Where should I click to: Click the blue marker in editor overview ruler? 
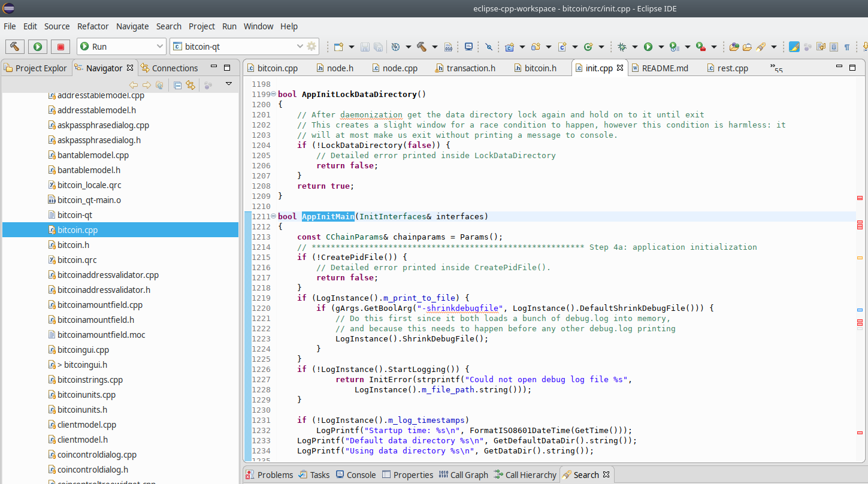pos(860,310)
